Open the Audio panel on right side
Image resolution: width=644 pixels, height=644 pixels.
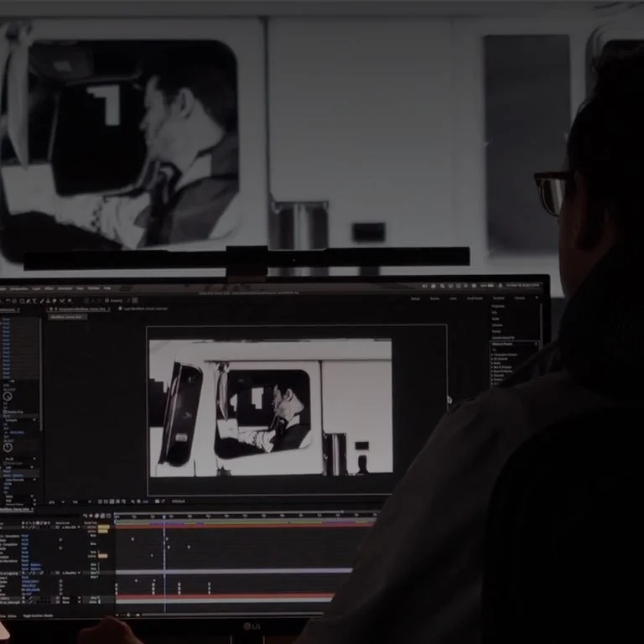[x=496, y=319]
